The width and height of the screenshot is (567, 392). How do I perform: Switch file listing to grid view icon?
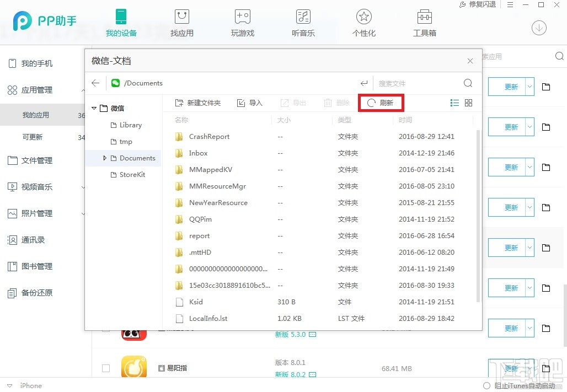468,103
